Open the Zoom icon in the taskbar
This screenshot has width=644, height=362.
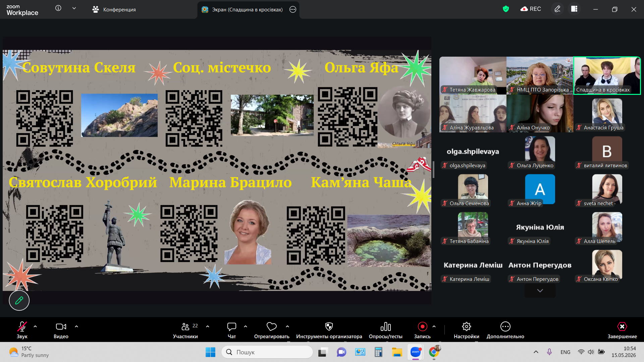[416, 352]
